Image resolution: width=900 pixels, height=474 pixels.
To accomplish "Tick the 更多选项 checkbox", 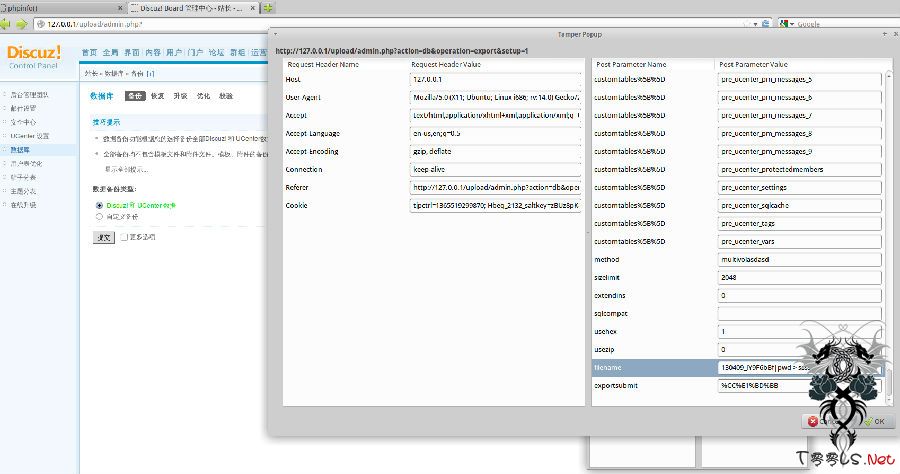I will 124,237.
